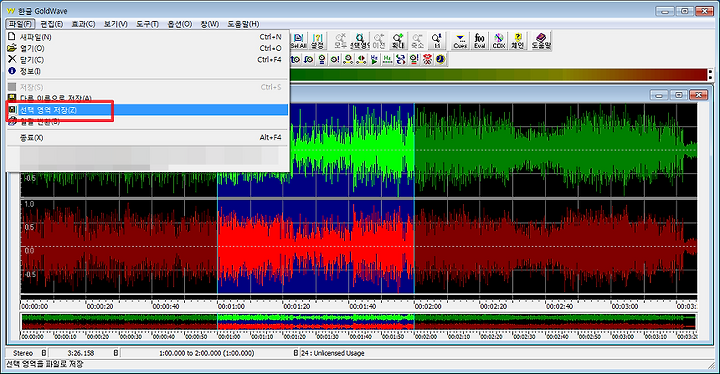The width and height of the screenshot is (720, 374).
Task: Restore the inner sound window with its maximize button
Action: coord(679,95)
